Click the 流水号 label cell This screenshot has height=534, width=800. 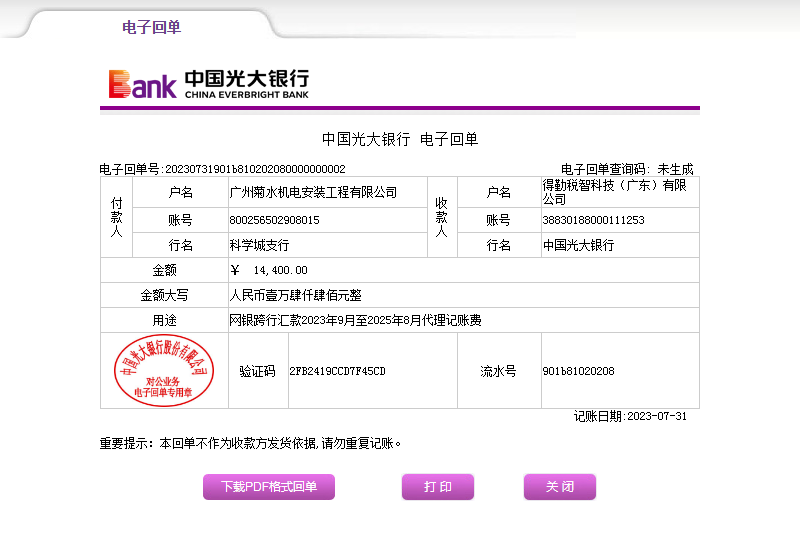[x=498, y=371]
